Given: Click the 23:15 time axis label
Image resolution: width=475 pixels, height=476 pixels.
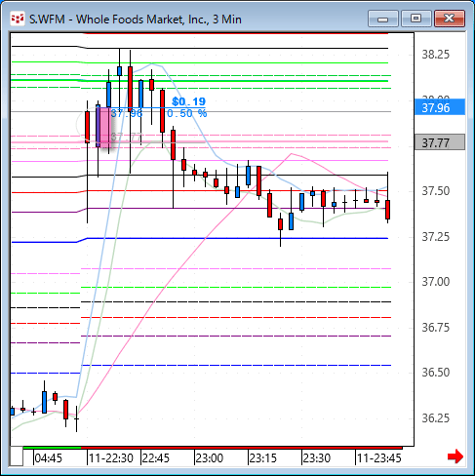Looking at the screenshot, I should (x=262, y=458).
